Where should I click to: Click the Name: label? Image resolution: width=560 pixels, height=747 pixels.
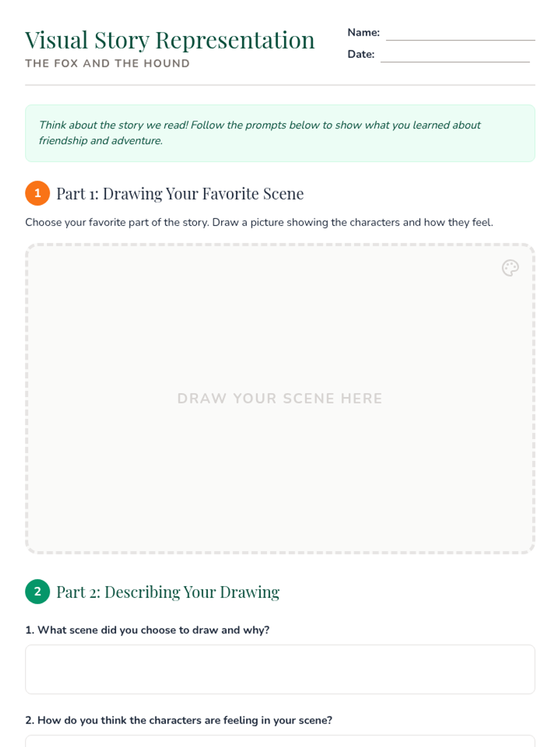coord(364,33)
